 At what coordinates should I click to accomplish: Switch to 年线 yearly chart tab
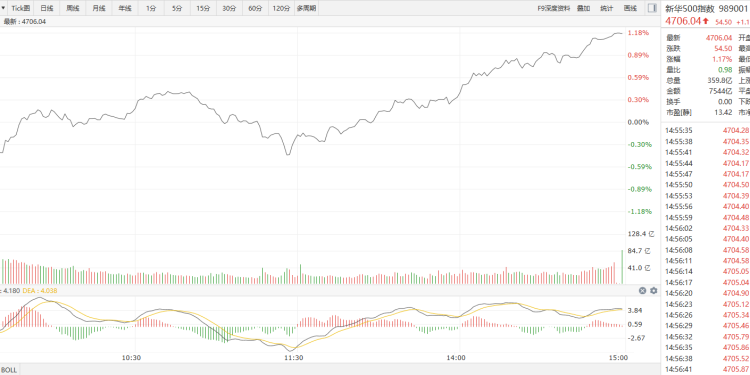click(x=125, y=8)
